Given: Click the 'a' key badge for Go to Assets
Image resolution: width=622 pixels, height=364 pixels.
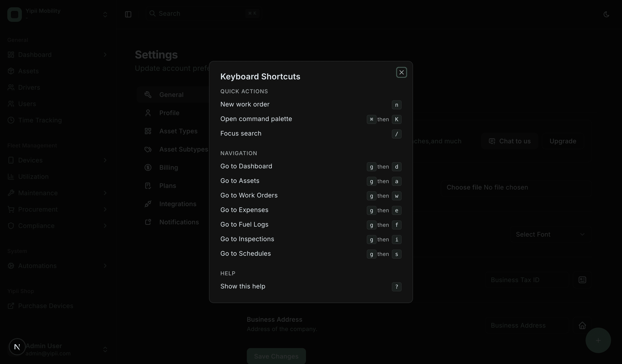Looking at the screenshot, I should pyautogui.click(x=396, y=181).
